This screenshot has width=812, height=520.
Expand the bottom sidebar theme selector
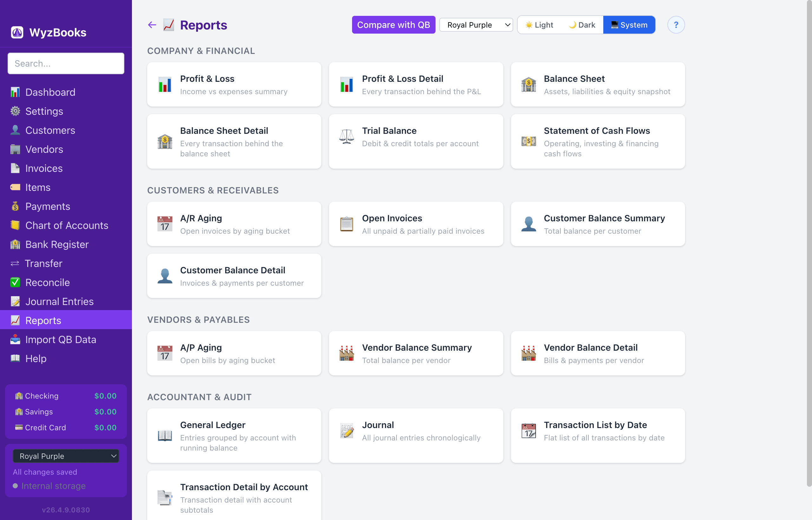(66, 456)
